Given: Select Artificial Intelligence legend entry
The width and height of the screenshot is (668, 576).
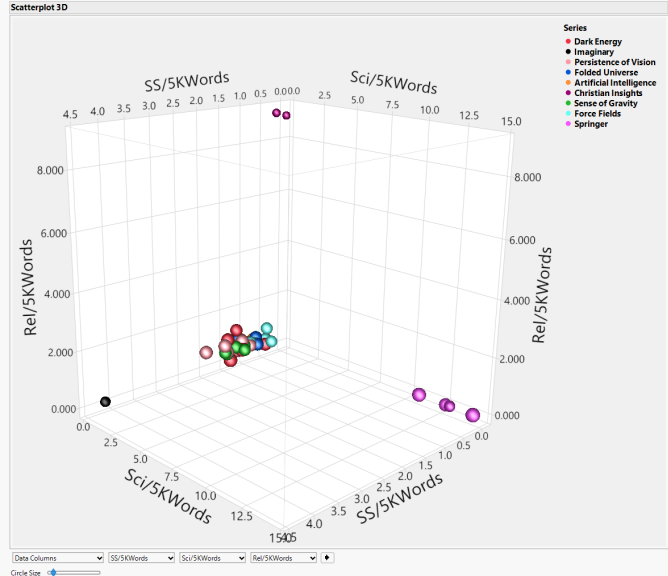Looking at the screenshot, I should coord(614,83).
